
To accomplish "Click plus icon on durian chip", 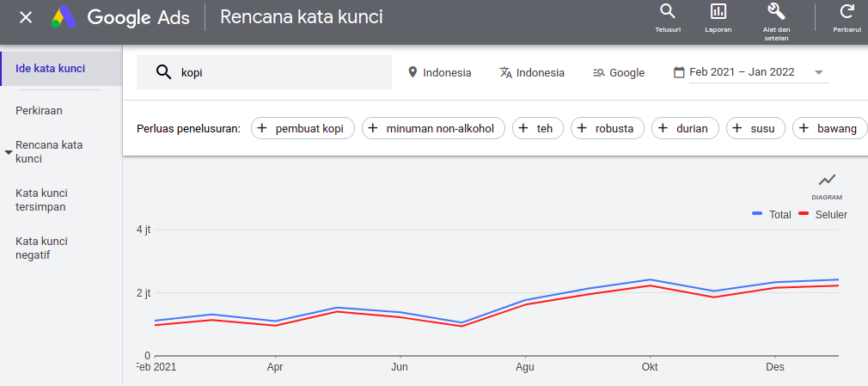I will coord(663,128).
